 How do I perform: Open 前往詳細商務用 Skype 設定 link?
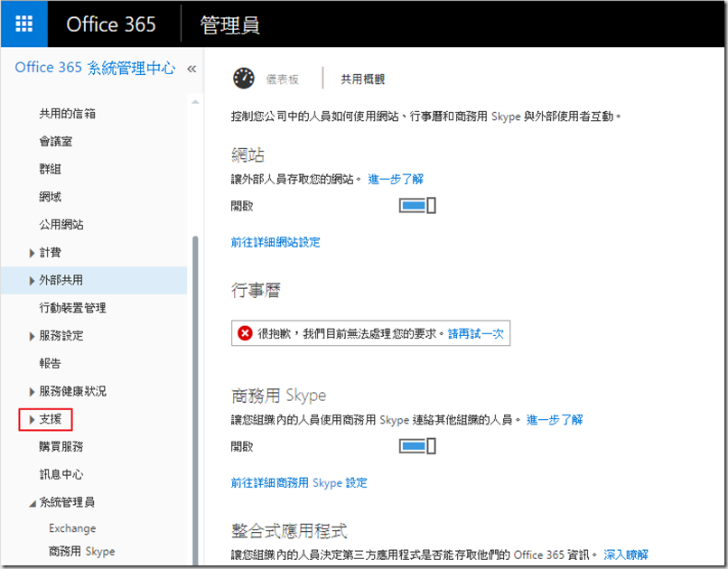[299, 482]
